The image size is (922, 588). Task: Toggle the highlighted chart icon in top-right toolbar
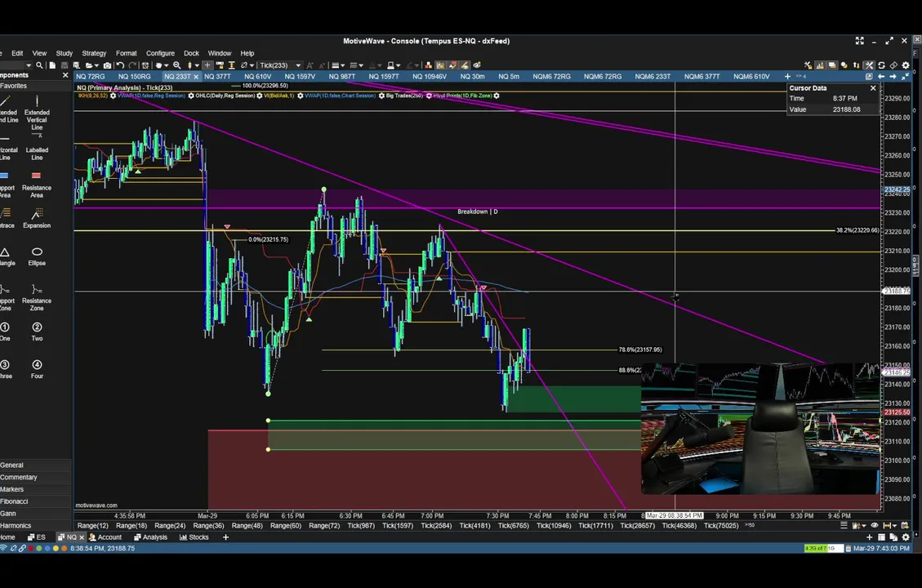[820, 65]
